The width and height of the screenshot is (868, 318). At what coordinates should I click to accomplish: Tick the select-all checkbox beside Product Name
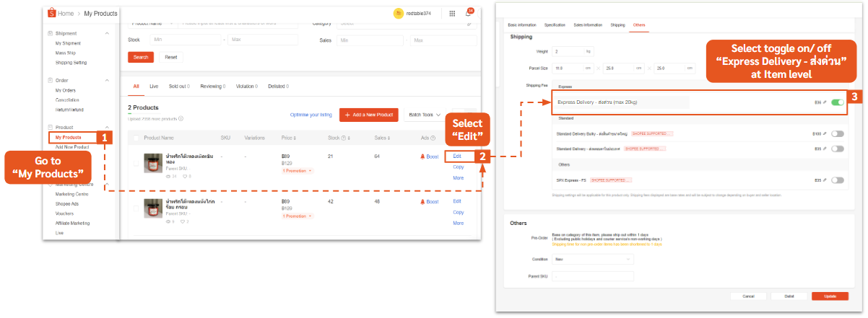click(136, 137)
